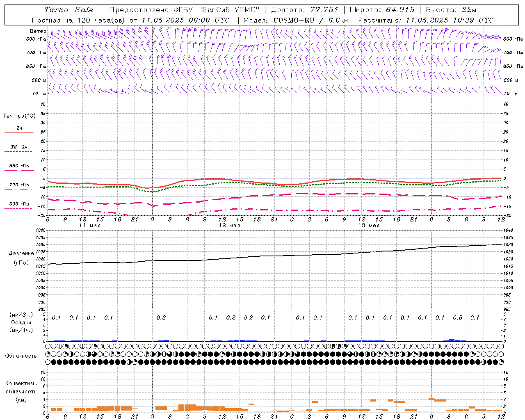Click the Модель COSMO-RU / 6.6км label
525x420 pixels.
[296, 20]
